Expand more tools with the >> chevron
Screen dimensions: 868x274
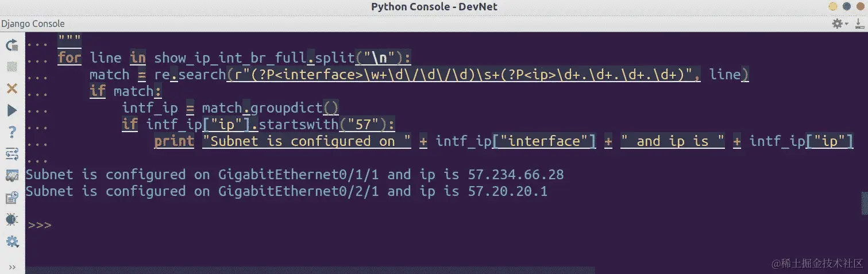click(x=12, y=267)
